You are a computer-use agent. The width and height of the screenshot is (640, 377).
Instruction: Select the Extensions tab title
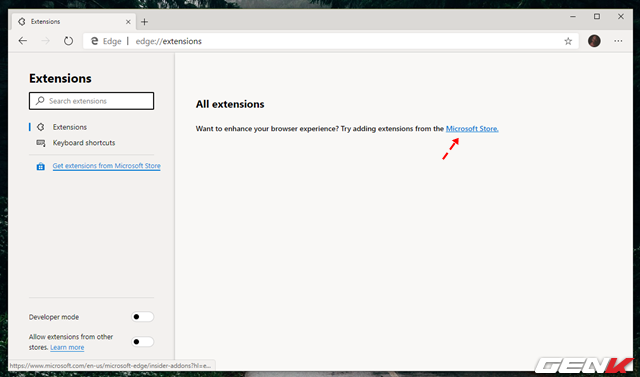45,22
